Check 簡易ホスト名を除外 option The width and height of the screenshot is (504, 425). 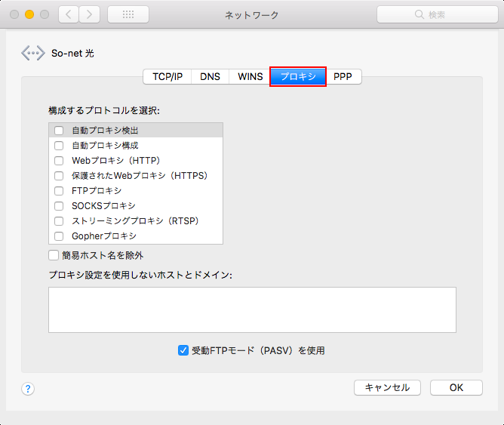coord(54,255)
